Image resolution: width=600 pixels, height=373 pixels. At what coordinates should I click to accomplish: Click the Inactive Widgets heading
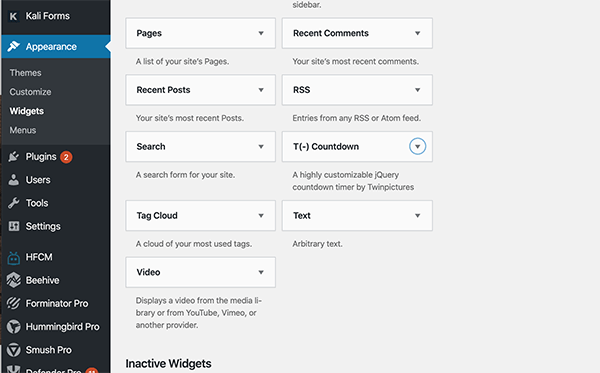click(x=168, y=363)
